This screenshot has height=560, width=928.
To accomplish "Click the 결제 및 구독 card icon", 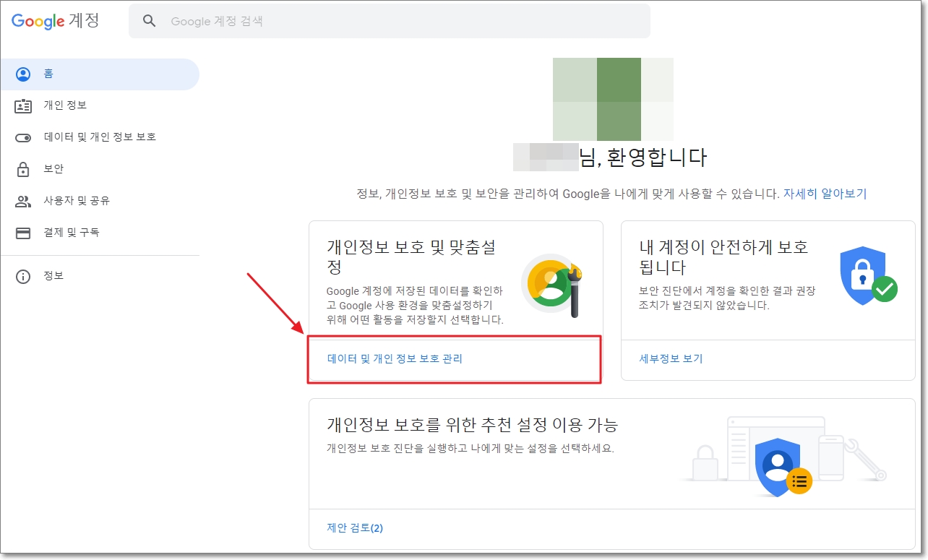I will (x=23, y=233).
